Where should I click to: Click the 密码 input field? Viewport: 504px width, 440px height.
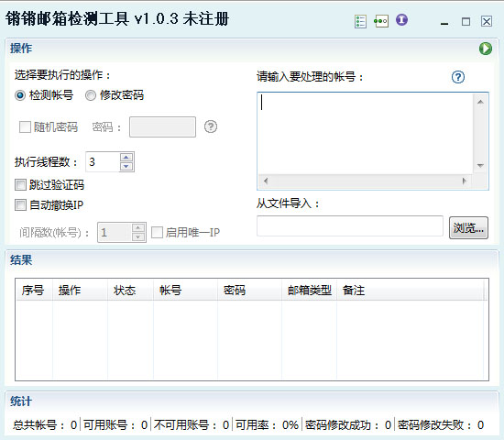point(162,126)
